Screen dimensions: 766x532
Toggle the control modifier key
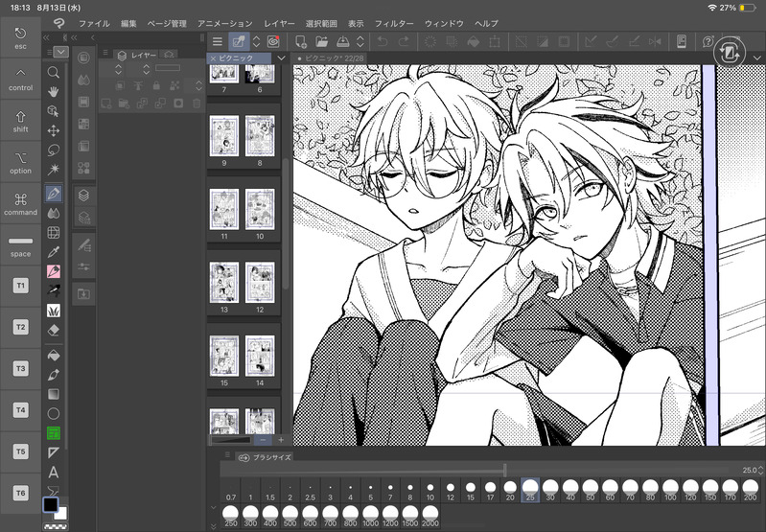20,79
